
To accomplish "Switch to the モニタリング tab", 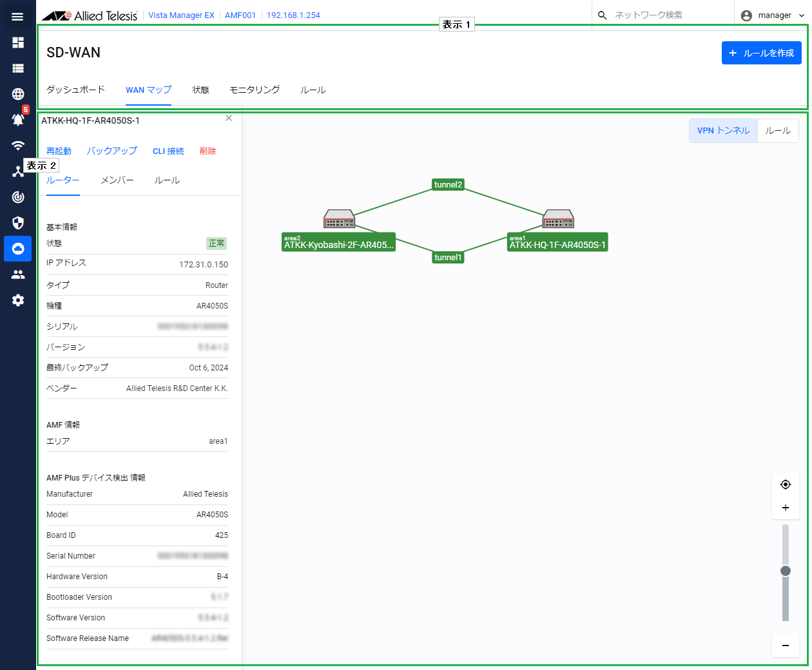I will pyautogui.click(x=255, y=90).
